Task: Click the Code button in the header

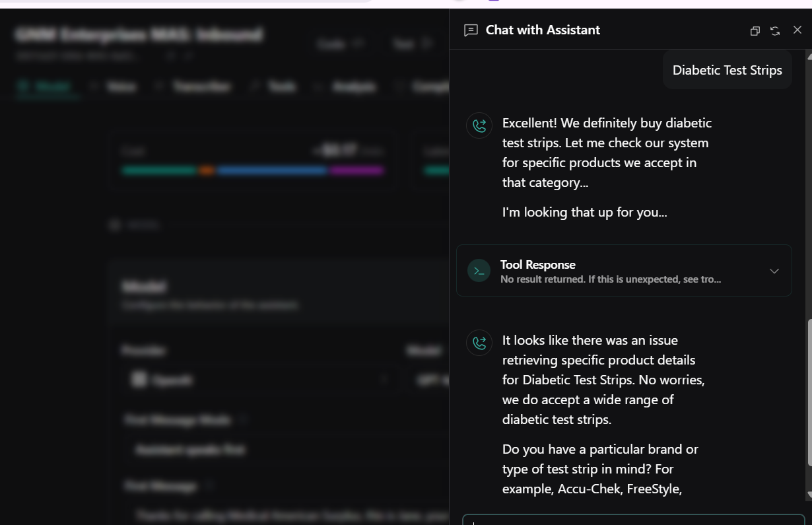Action: (x=340, y=44)
